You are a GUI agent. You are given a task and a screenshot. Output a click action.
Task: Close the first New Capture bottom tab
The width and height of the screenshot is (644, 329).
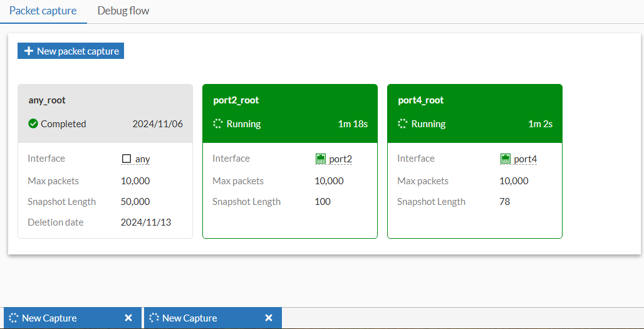[128, 318]
